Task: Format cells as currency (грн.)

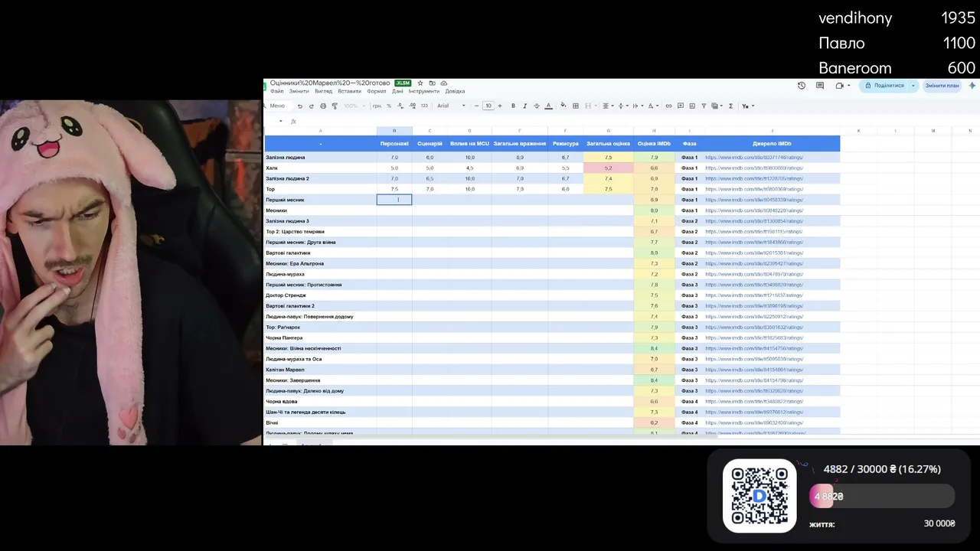Action: click(x=377, y=106)
